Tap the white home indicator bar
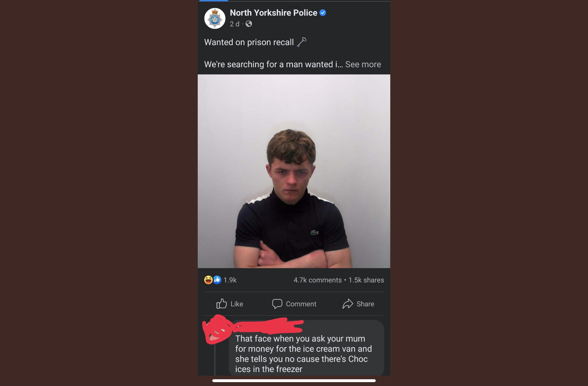Image resolution: width=588 pixels, height=386 pixels. (294, 381)
